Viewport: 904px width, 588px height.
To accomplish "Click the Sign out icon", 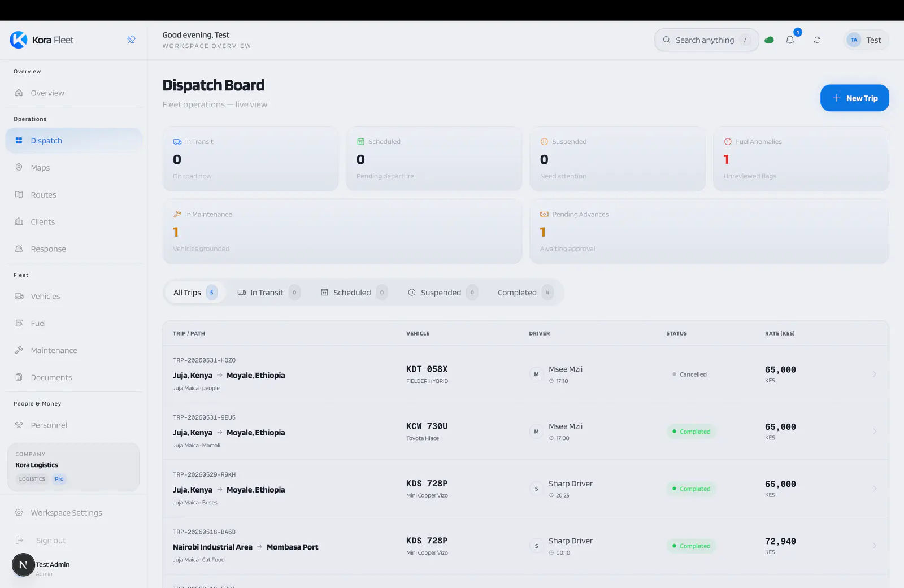I will point(19,541).
